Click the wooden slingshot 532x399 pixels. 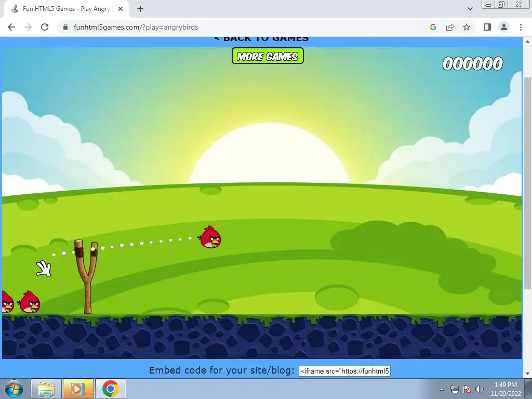tap(87, 276)
